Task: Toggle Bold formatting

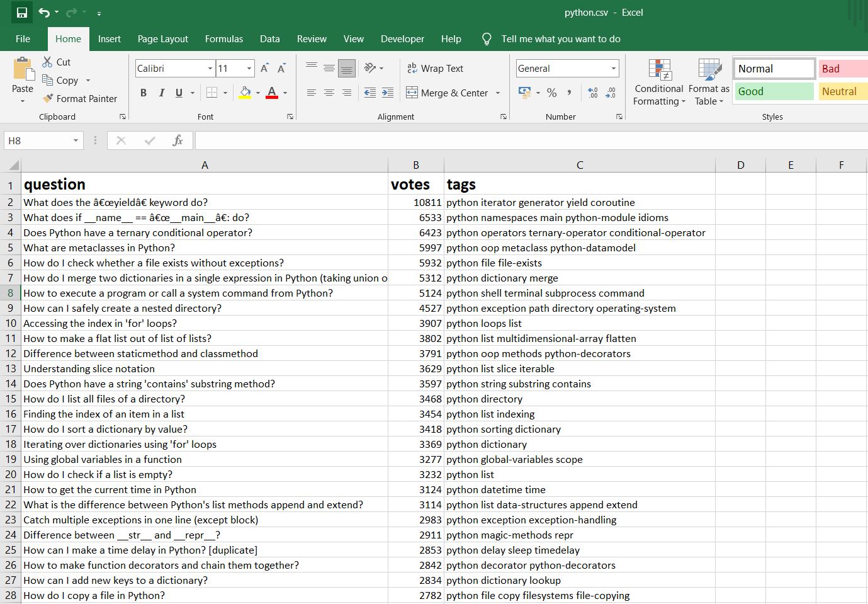Action: coord(144,93)
